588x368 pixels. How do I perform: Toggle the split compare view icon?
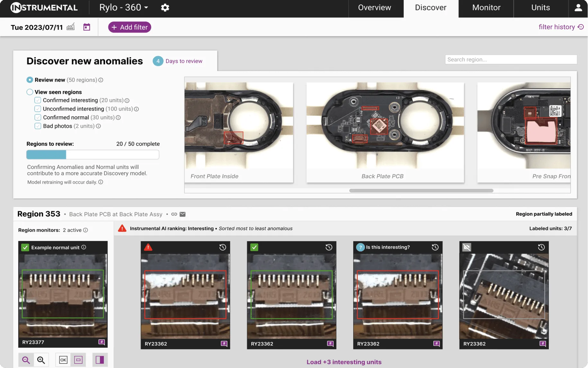point(100,360)
